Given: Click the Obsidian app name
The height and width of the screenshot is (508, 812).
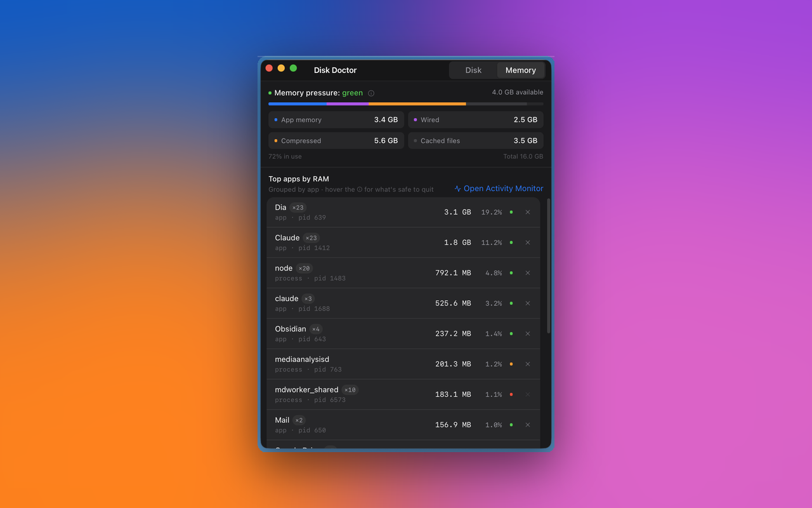Looking at the screenshot, I should [x=291, y=329].
